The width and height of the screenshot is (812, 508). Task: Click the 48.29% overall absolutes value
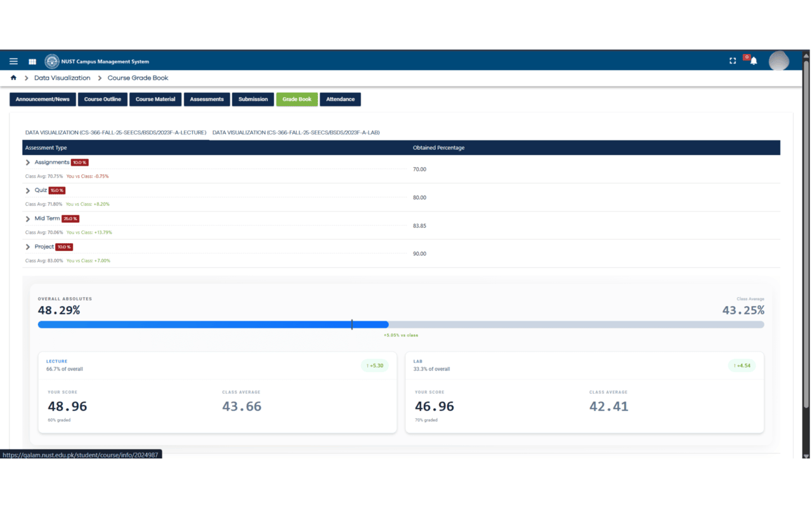click(x=59, y=310)
